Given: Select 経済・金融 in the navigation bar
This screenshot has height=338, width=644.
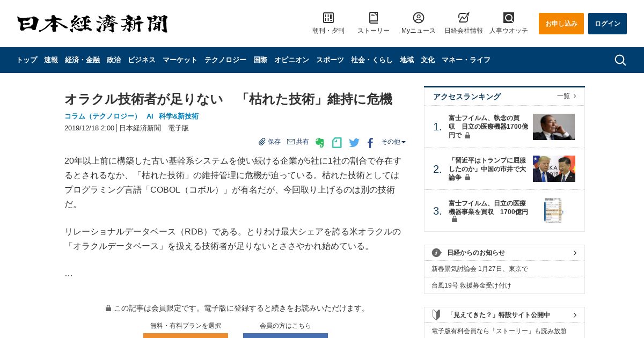Looking at the screenshot, I should pyautogui.click(x=82, y=60).
